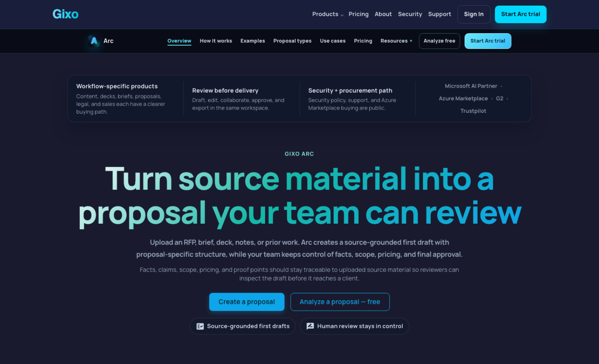Open the Examples tab
Screen dimensions: 599x364
point(253,41)
